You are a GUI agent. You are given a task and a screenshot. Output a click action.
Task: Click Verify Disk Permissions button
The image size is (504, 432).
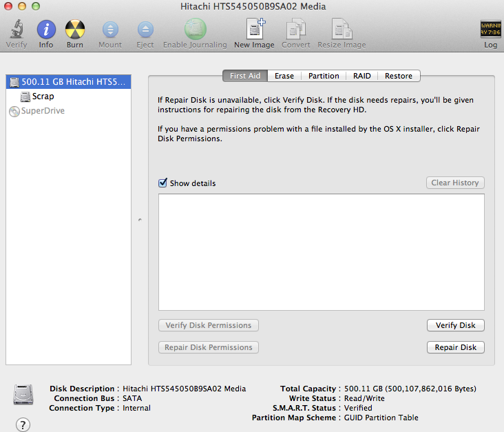pyautogui.click(x=209, y=325)
